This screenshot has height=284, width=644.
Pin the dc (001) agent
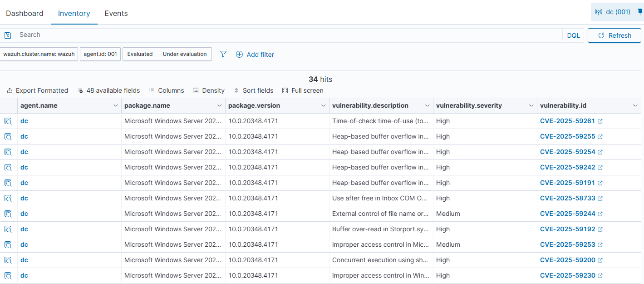(640, 12)
